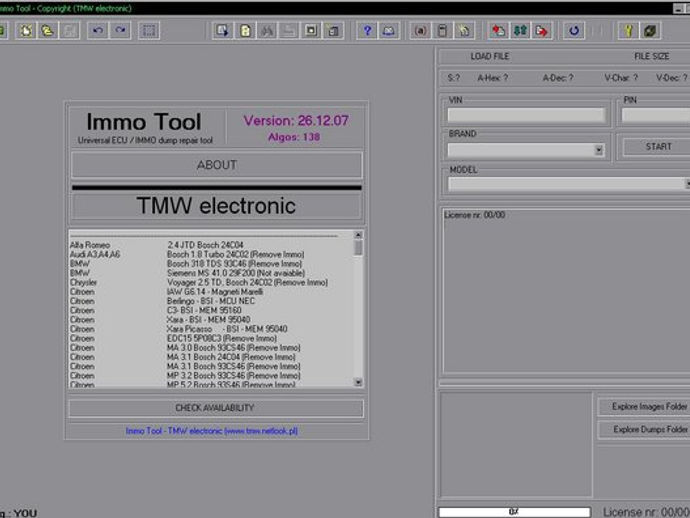Image resolution: width=690 pixels, height=518 pixels.
Task: Click the FILE SIZE header
Action: pyautogui.click(x=651, y=56)
